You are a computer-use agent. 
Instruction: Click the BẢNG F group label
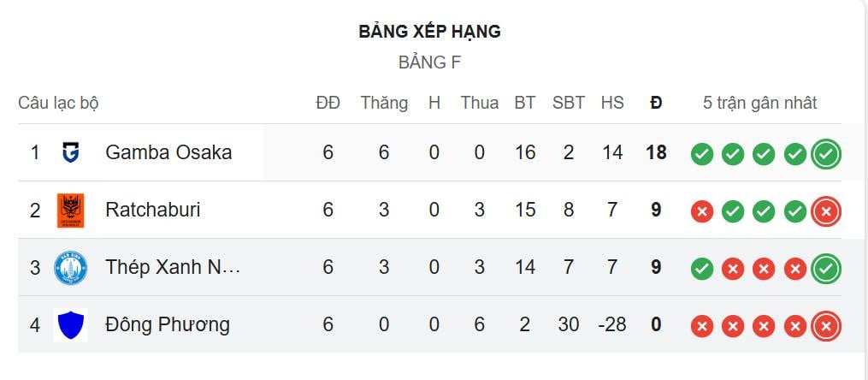[x=430, y=62]
